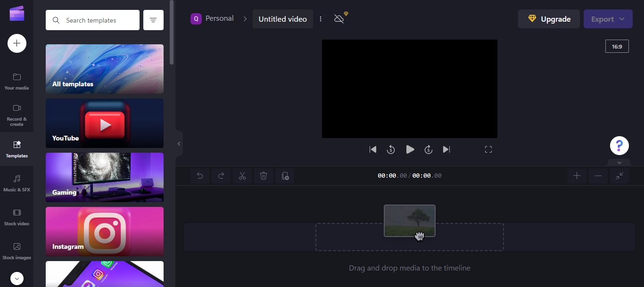Click the templates panel scrollbar

[172, 33]
